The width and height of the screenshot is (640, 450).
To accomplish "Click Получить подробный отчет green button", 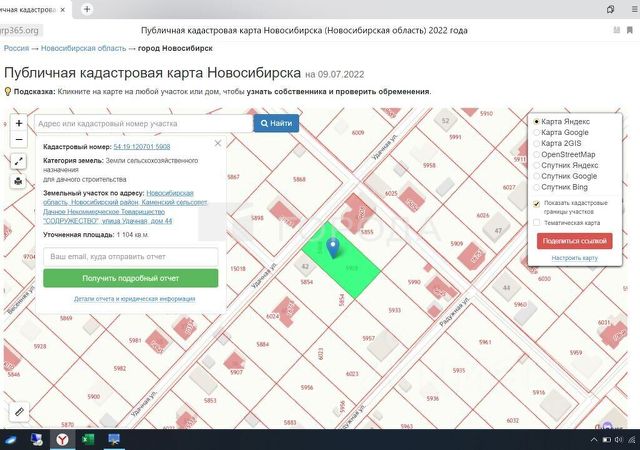I will 131,278.
